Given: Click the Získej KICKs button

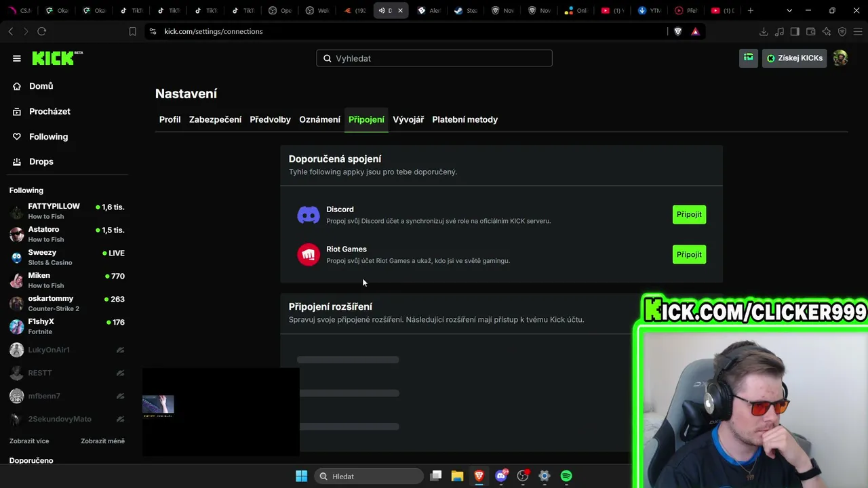Looking at the screenshot, I should (x=794, y=58).
